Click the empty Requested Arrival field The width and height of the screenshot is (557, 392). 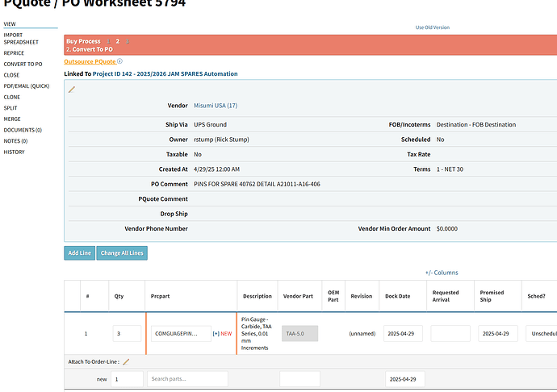(x=450, y=334)
